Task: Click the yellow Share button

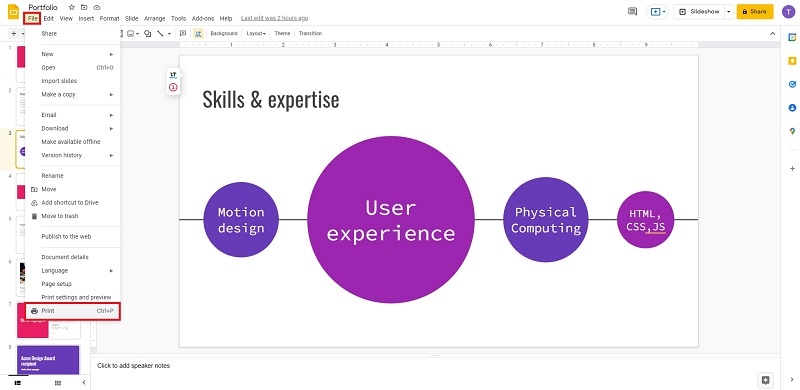Action: click(x=755, y=11)
